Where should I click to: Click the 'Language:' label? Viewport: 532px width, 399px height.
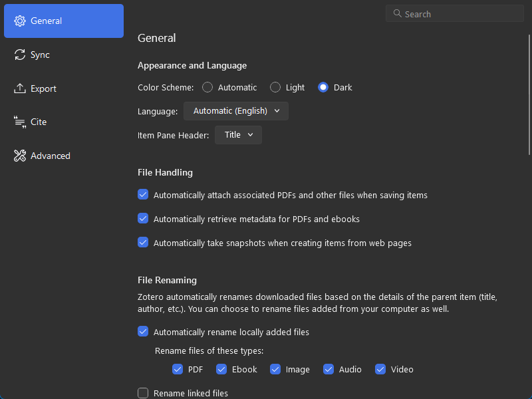tap(158, 111)
